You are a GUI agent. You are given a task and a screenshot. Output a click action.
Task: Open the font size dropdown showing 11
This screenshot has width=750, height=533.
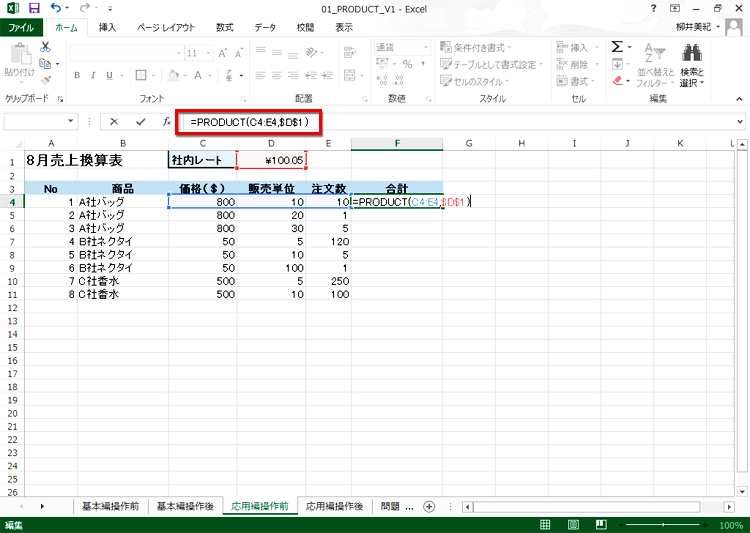point(209,53)
